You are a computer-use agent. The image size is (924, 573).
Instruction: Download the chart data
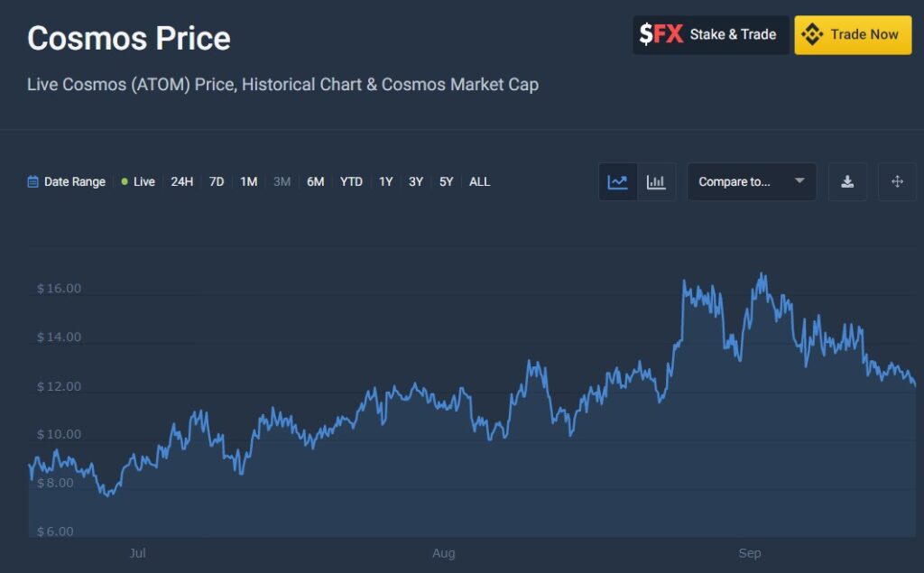coord(847,182)
